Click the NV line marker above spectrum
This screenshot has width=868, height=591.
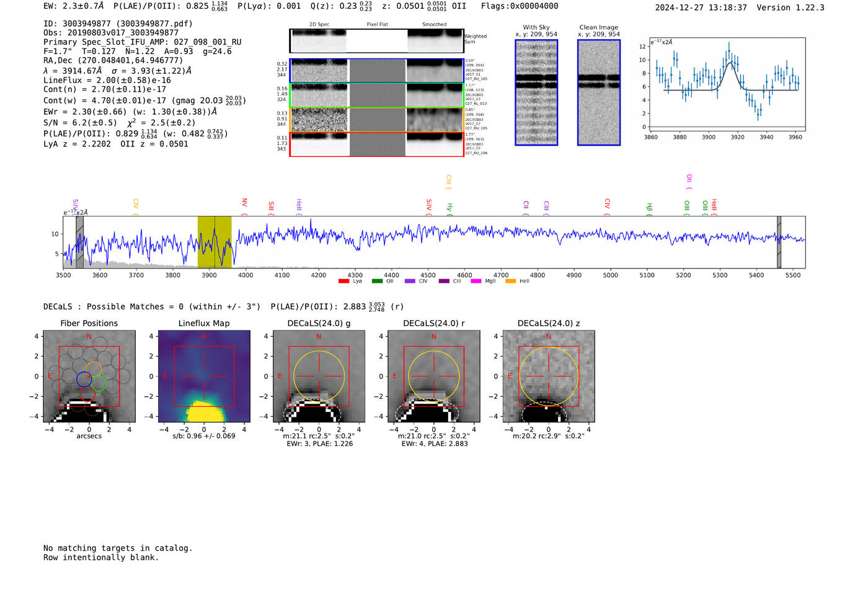[245, 207]
